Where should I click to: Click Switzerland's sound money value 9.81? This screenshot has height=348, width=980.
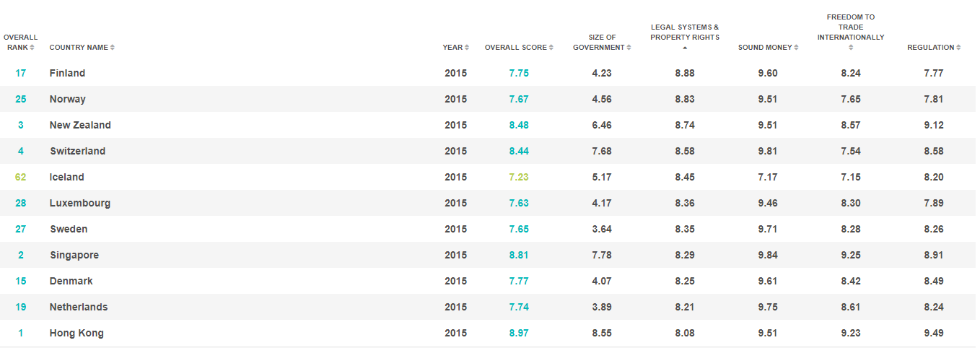(768, 151)
